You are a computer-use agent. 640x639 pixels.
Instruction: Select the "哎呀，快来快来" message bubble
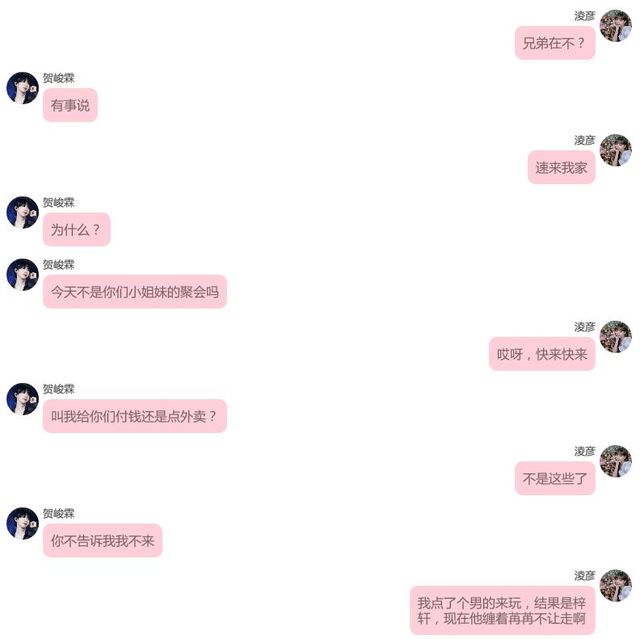[x=542, y=354]
